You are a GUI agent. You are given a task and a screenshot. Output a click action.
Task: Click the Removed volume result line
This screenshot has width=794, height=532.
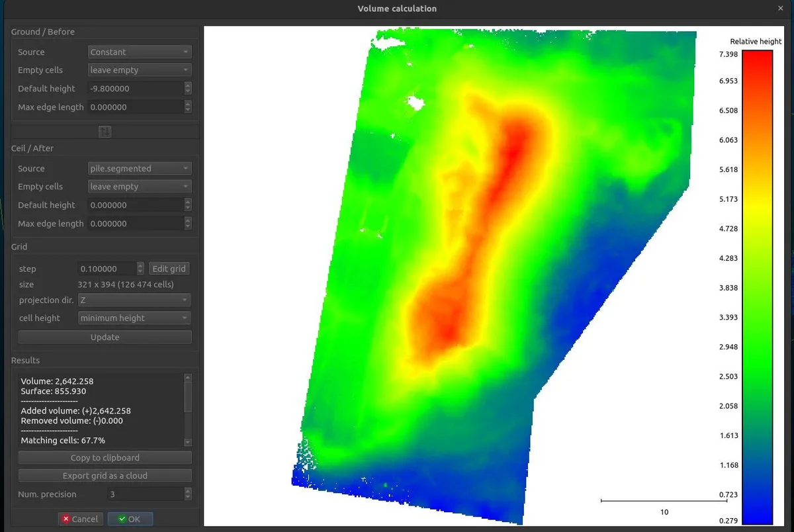pyautogui.click(x=71, y=421)
